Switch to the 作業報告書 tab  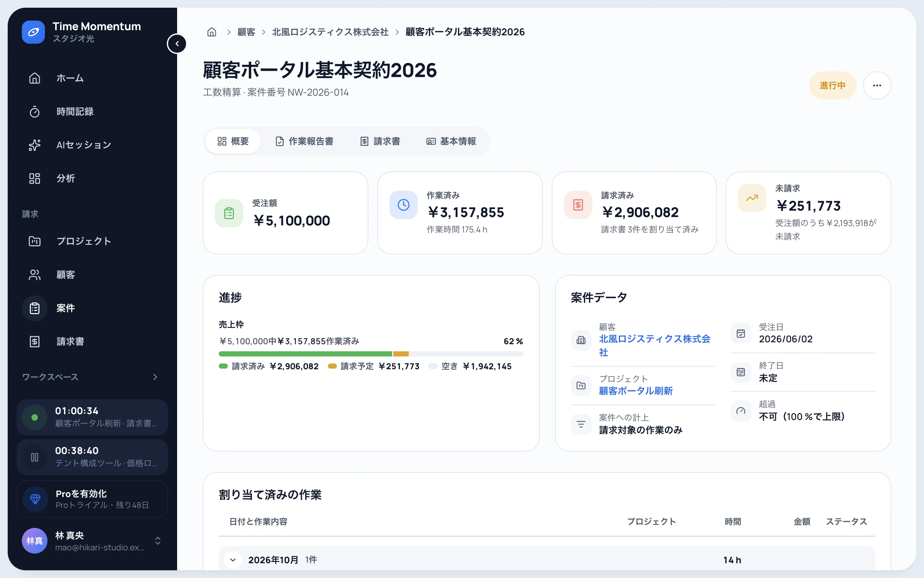point(304,141)
